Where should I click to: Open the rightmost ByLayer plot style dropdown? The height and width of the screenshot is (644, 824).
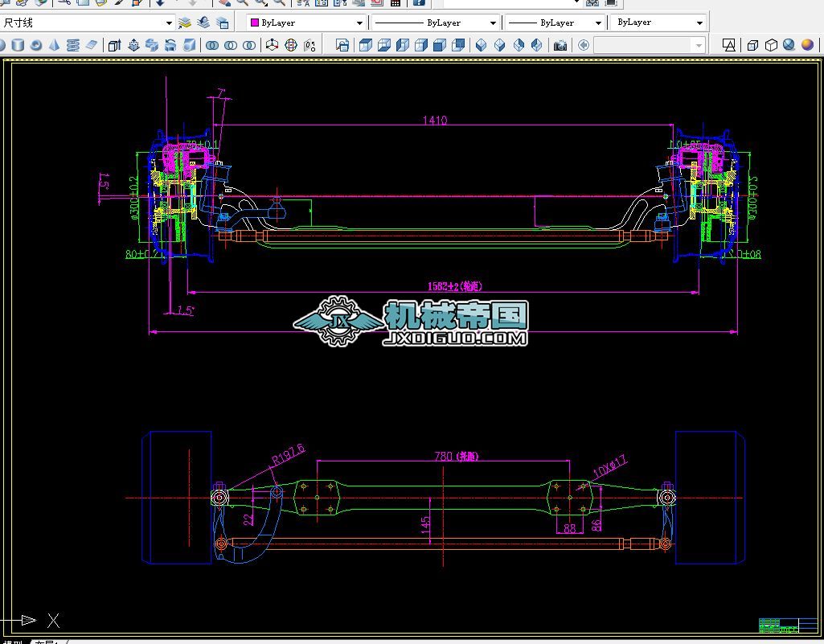click(x=699, y=23)
